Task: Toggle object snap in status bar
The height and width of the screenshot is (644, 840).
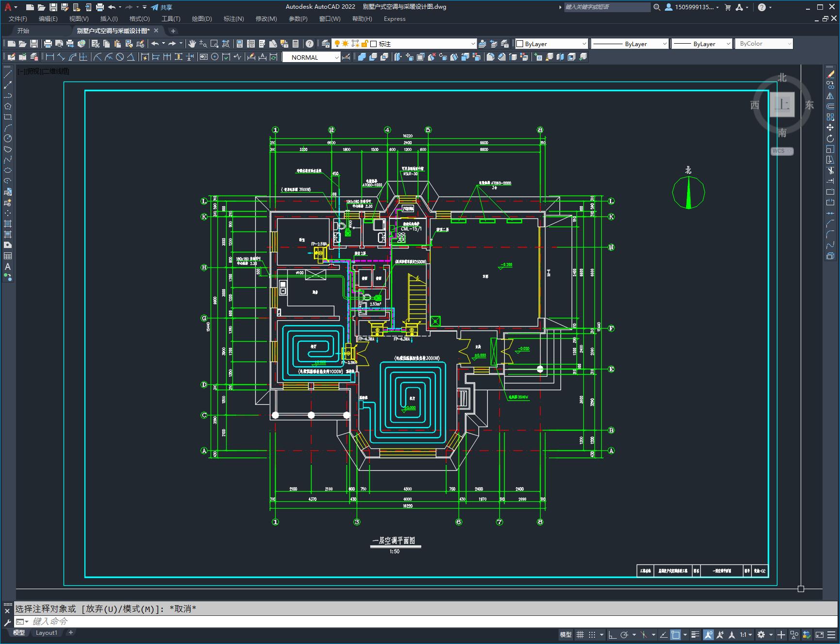Action: tap(675, 634)
